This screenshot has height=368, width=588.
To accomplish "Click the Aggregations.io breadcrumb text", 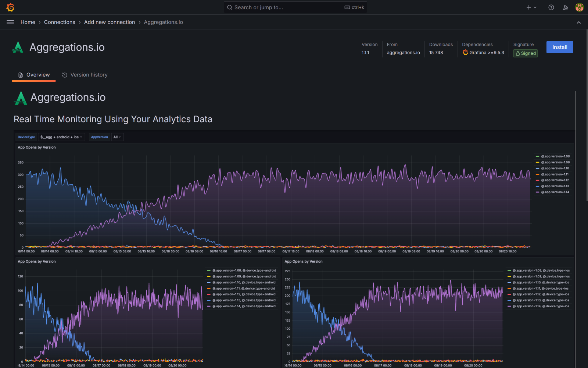I will 164,22.
